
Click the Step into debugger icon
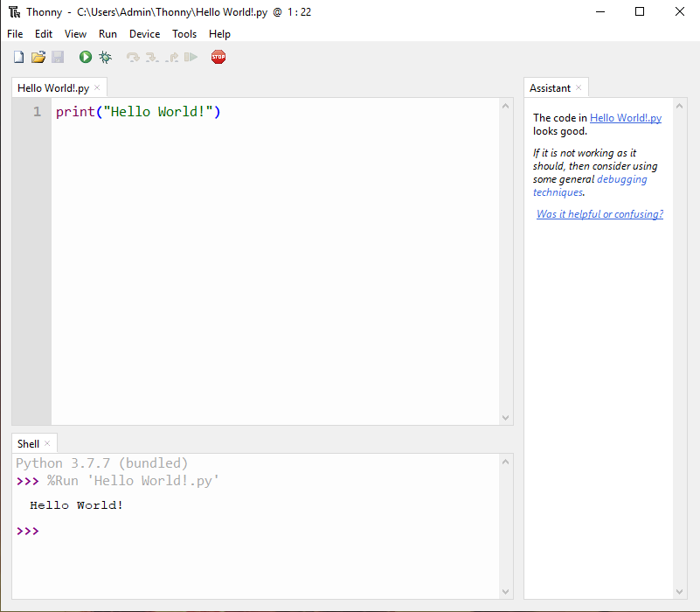(152, 57)
